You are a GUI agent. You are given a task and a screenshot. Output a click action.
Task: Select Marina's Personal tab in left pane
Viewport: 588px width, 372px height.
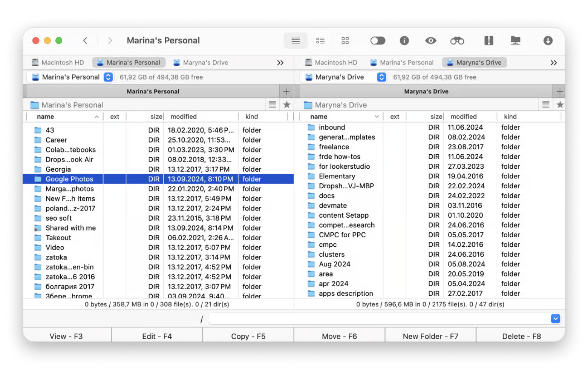click(x=129, y=63)
